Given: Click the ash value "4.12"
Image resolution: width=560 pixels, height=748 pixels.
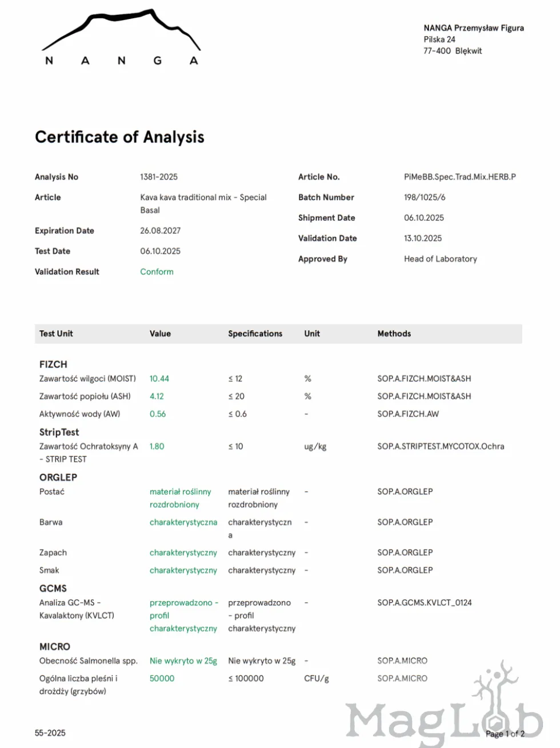Looking at the screenshot, I should 157,396.
